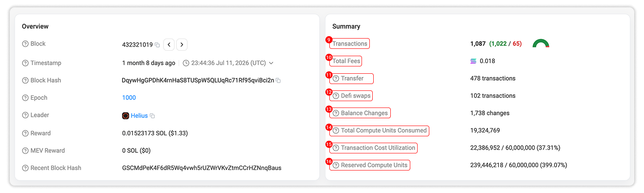Click the 478 transactions transfer value
This screenshot has width=644, height=193.
(x=493, y=79)
